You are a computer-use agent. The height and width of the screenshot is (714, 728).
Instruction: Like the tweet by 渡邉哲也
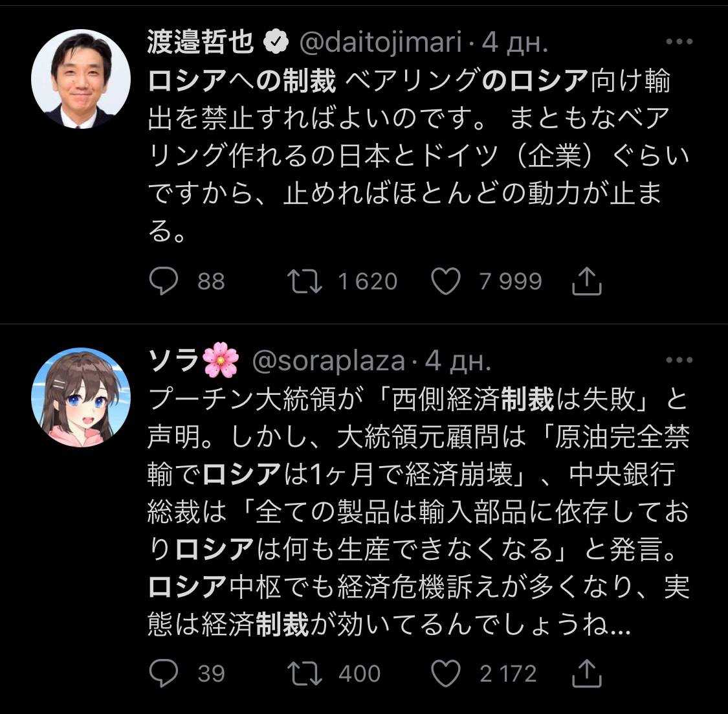(445, 282)
